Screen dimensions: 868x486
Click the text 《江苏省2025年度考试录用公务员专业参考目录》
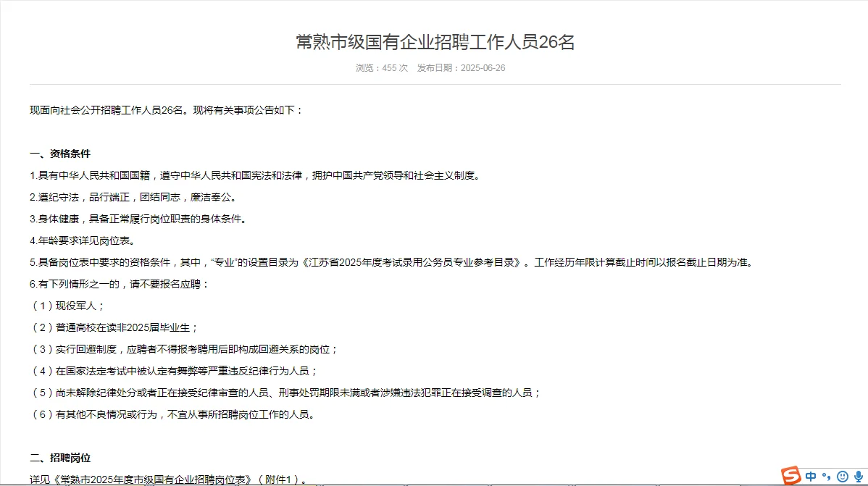(412, 262)
